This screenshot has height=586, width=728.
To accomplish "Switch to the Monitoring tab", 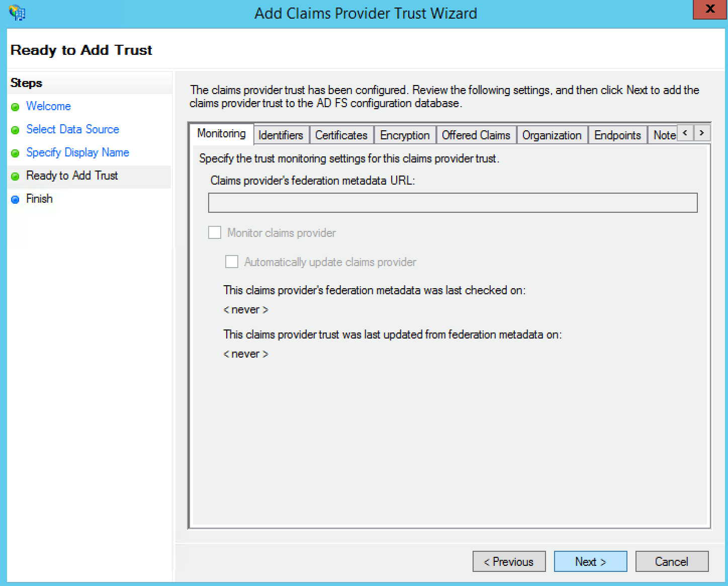I will point(221,133).
